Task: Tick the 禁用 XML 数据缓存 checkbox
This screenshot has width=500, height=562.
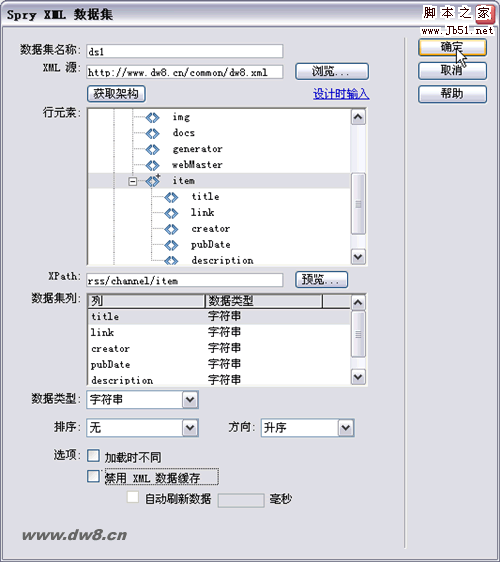Action: tap(93, 476)
